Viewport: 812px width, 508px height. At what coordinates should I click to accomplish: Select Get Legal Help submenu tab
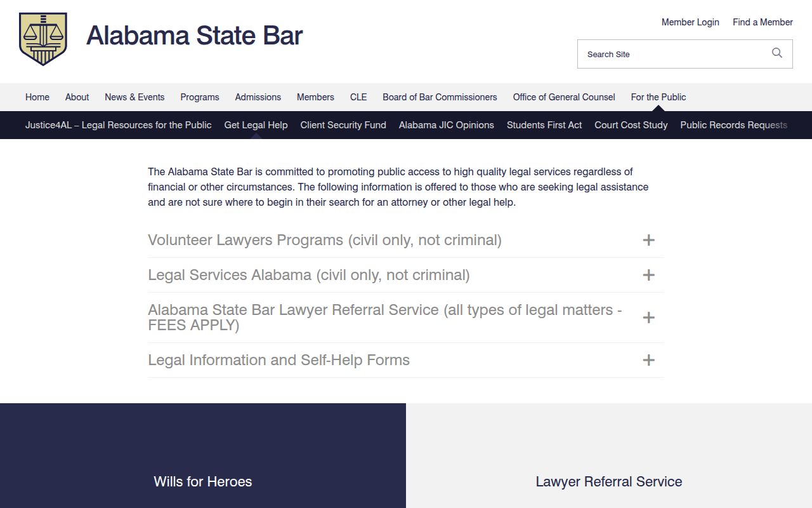pos(256,125)
